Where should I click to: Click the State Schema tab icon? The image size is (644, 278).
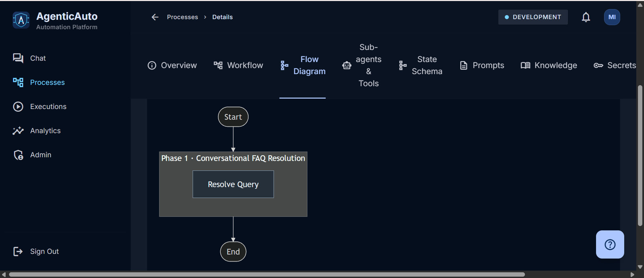pyautogui.click(x=403, y=65)
